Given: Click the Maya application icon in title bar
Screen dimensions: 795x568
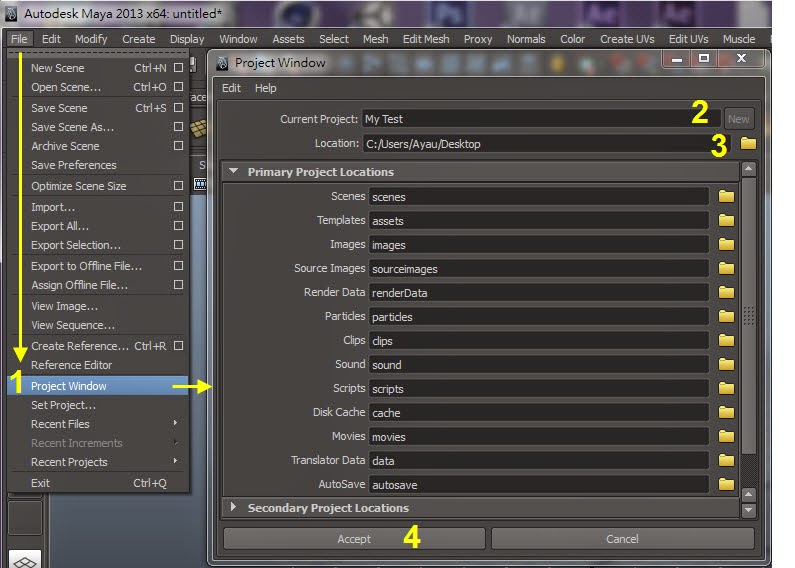Looking at the screenshot, I should 11,14.
